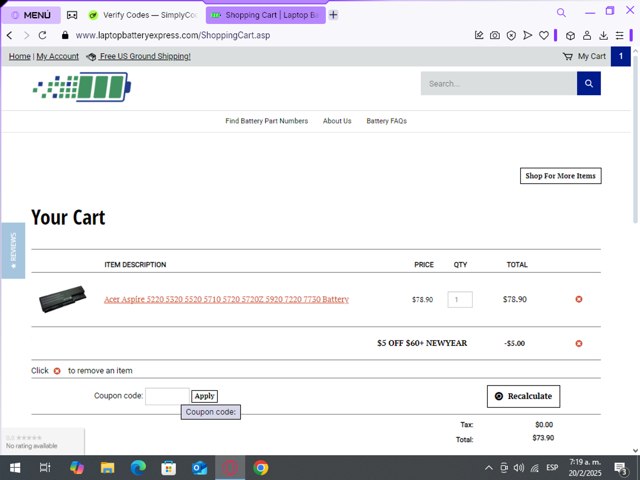Click the cart item count badge
The height and width of the screenshot is (480, 640).
(x=621, y=56)
